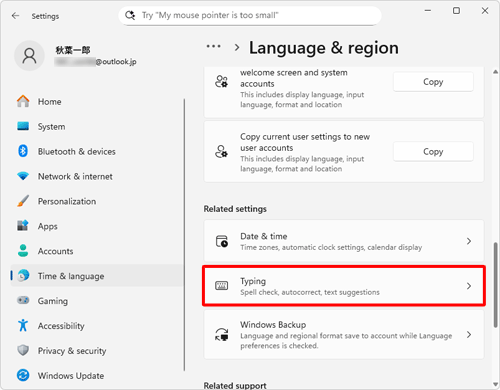Click the breadcrumb chevron before Language & region
The width and height of the screenshot is (500, 390).
pyautogui.click(x=237, y=47)
